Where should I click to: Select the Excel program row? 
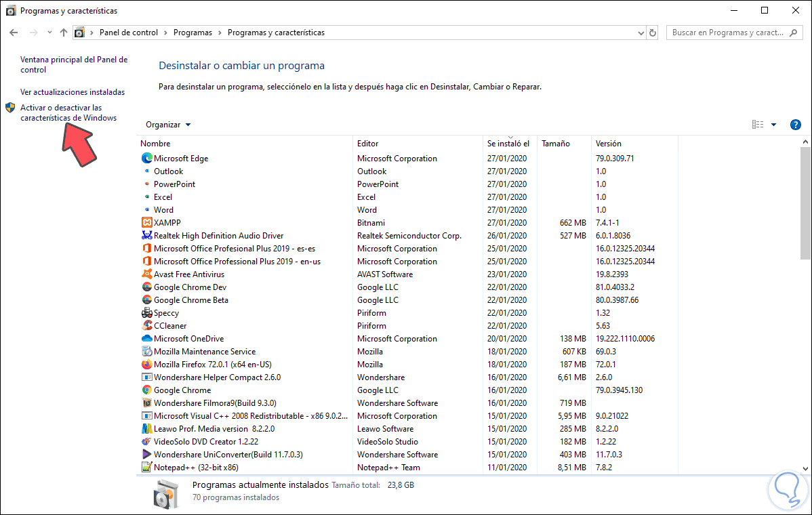[x=407, y=197]
